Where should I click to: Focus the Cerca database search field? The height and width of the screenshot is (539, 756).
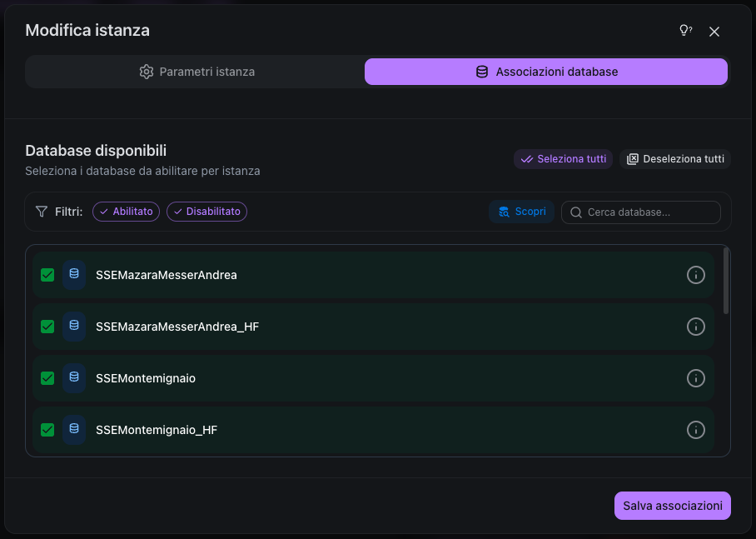click(x=641, y=212)
